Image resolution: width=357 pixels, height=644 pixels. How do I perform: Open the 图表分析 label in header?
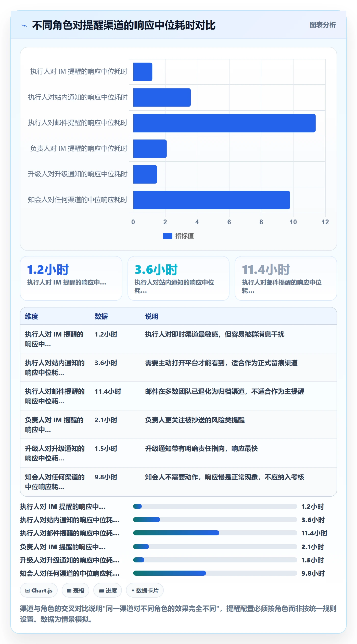click(323, 25)
